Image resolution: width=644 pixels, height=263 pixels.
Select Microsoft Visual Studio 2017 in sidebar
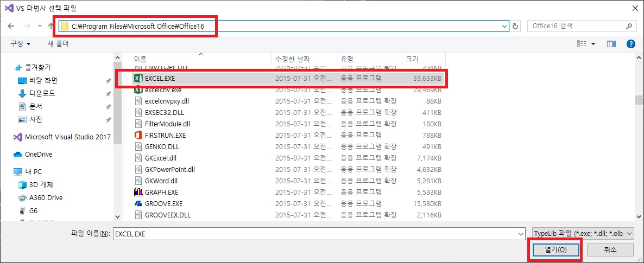click(62, 137)
